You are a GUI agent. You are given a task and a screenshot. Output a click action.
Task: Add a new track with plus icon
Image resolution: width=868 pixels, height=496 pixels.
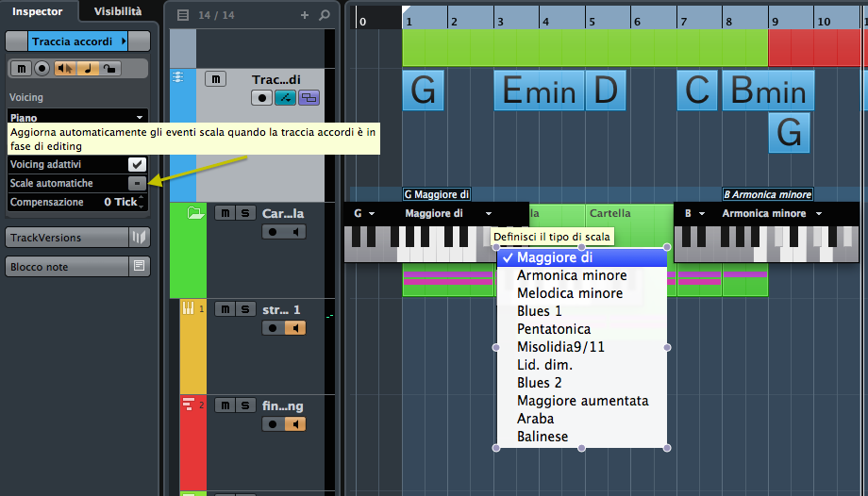(x=305, y=15)
